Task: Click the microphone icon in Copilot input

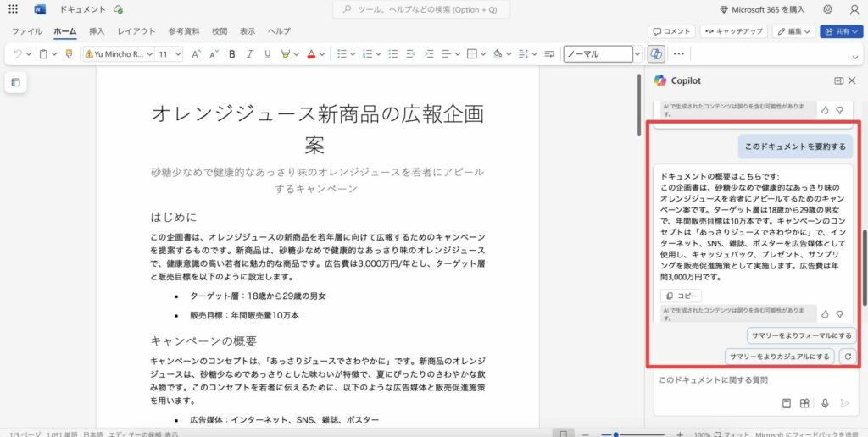Action: tap(824, 403)
